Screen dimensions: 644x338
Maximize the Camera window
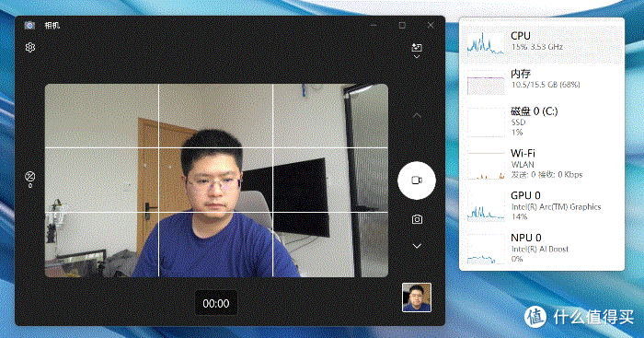(x=402, y=25)
